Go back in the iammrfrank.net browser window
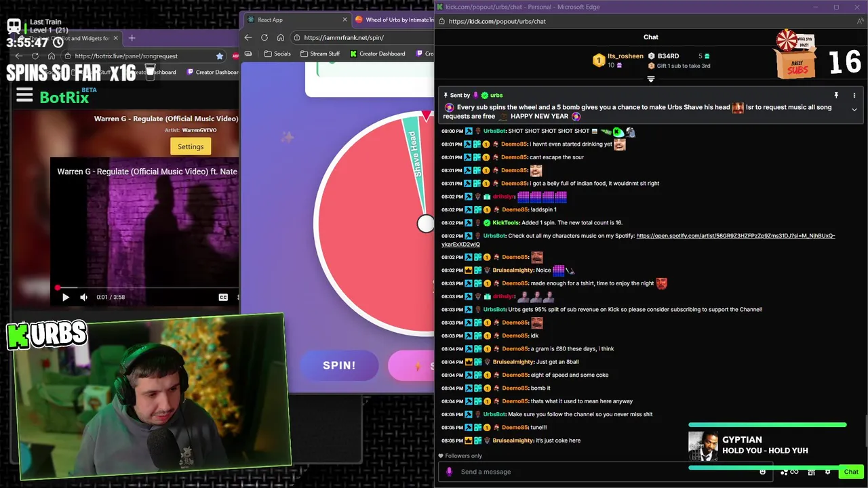Screen dimensions: 868x488 (248, 37)
